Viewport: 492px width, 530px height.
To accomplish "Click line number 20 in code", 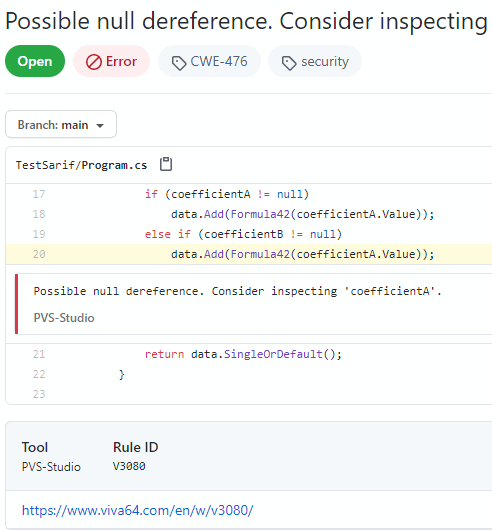I will 39,254.
